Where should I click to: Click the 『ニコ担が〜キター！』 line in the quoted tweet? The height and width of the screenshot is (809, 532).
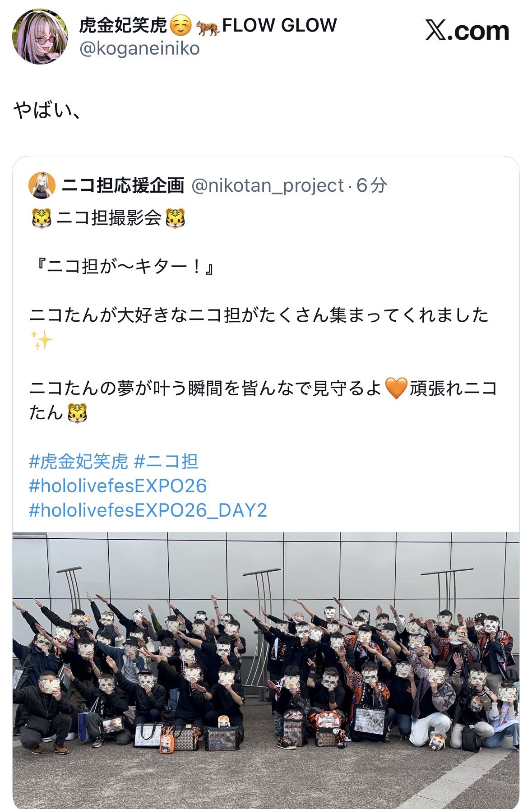(123, 267)
